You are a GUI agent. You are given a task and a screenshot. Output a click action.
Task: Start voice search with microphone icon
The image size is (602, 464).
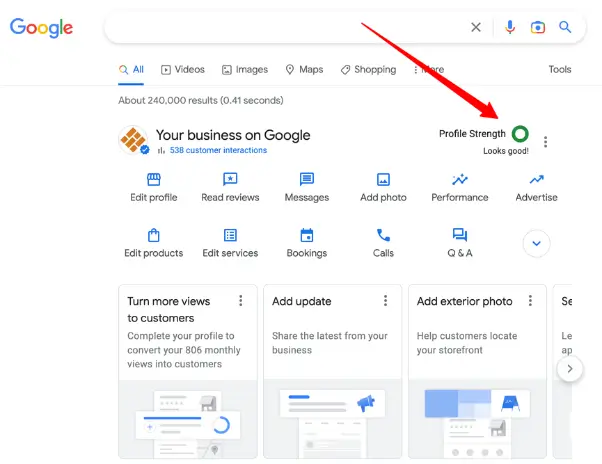click(x=510, y=27)
